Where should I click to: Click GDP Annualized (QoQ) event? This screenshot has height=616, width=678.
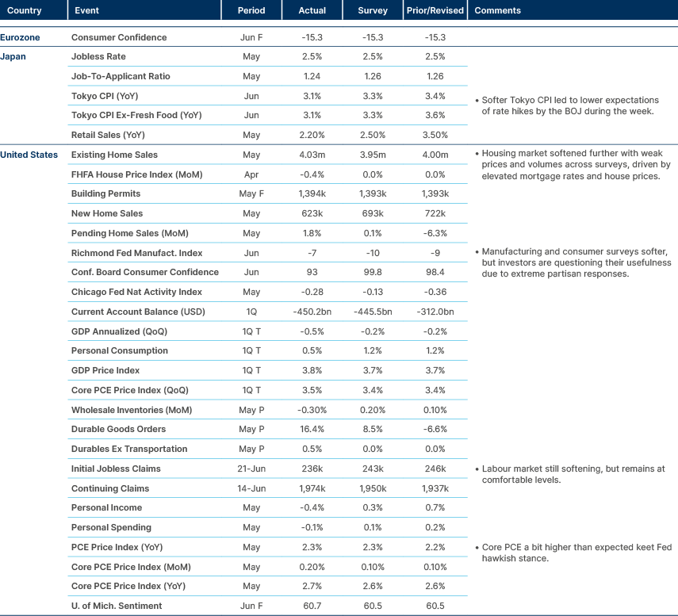tap(119, 331)
